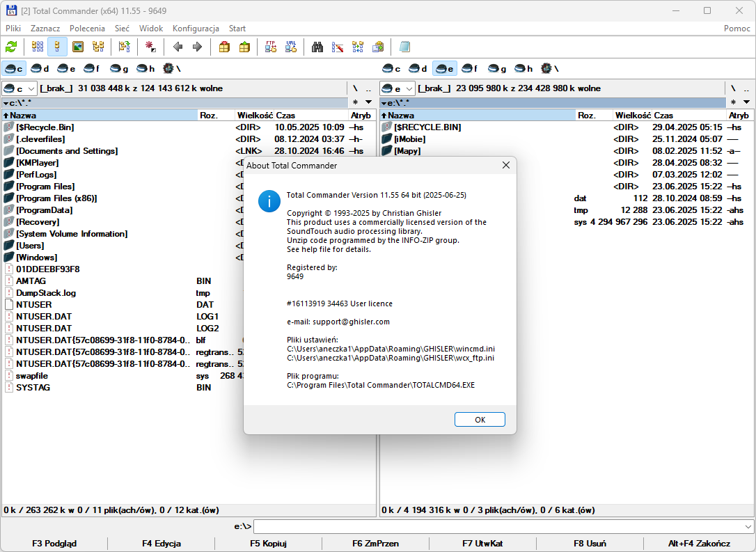Open file search with the binoculars icon
Viewport: 756px width, 552px height.
click(317, 47)
